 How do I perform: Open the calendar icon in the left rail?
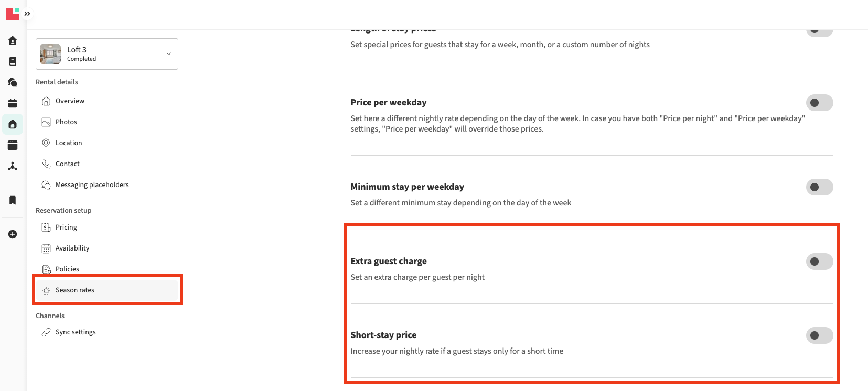(x=13, y=103)
